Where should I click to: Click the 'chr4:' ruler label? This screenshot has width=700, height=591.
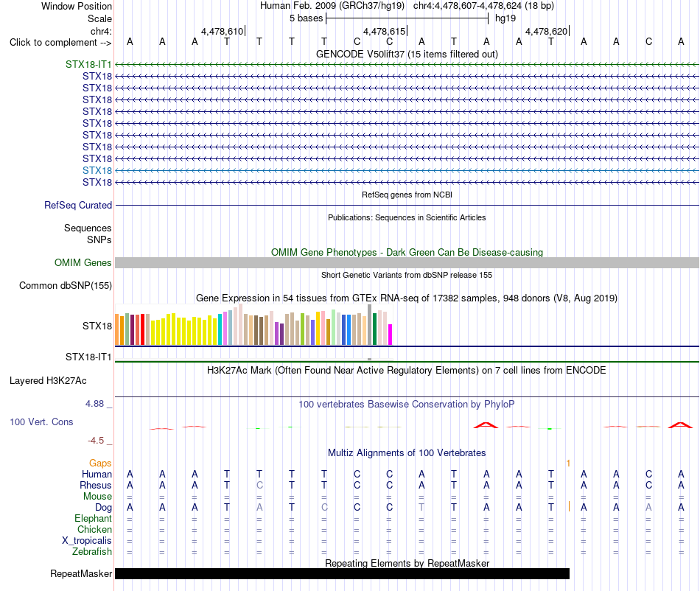point(101,31)
